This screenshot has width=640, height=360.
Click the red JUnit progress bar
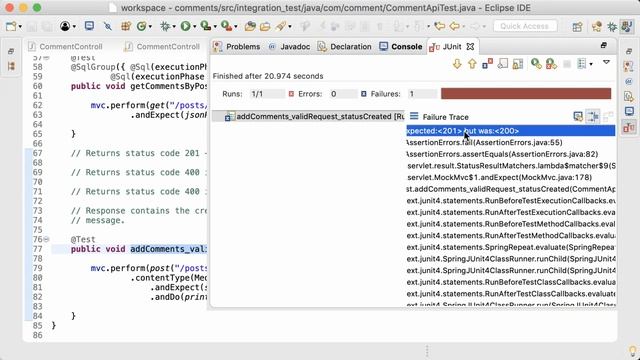526,93
